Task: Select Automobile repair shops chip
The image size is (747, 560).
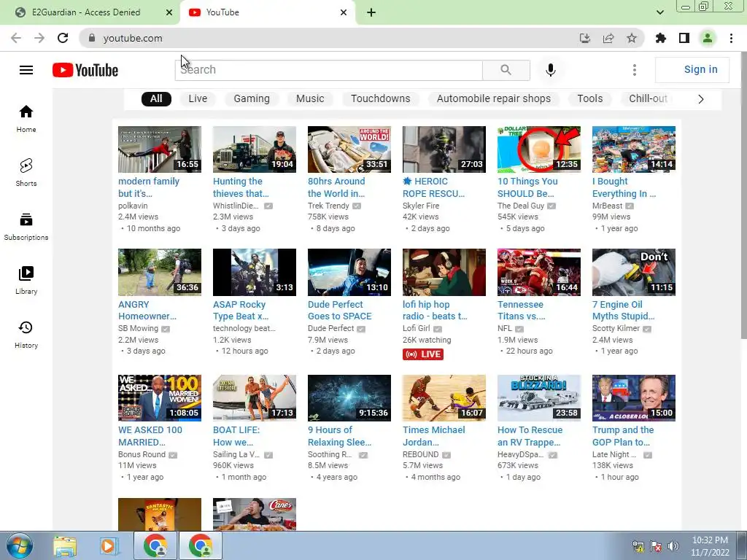Action: point(494,98)
